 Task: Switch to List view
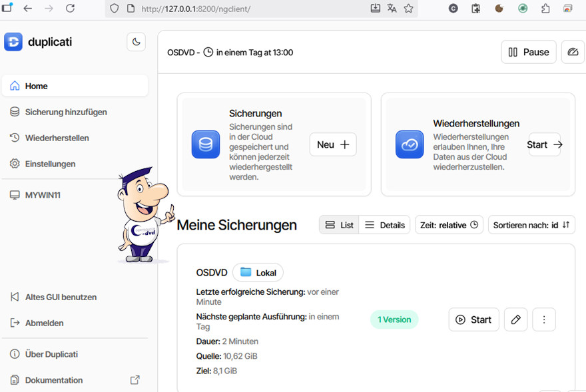click(339, 225)
